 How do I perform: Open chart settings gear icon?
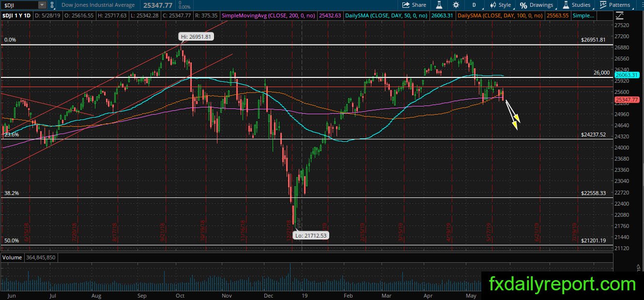pos(456,5)
